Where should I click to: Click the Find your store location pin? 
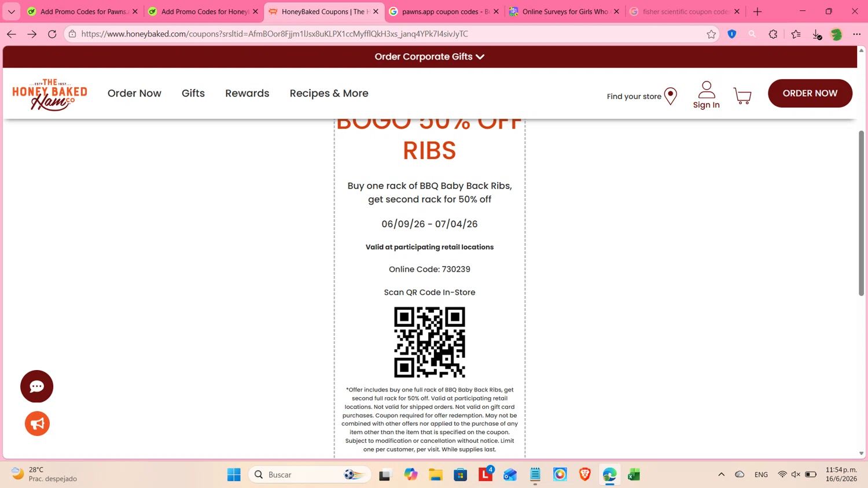tap(671, 96)
